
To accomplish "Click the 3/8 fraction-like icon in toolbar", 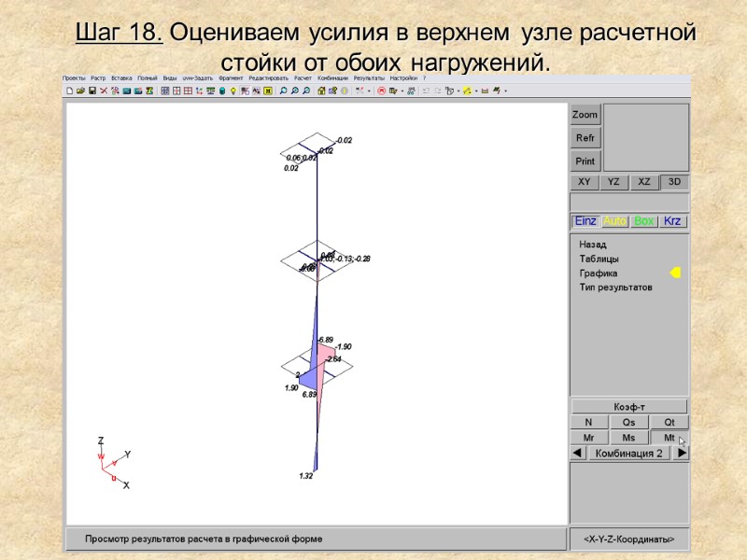I will coord(411,91).
